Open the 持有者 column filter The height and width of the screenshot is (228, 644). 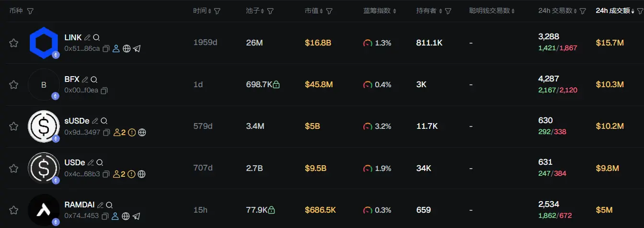tap(448, 11)
